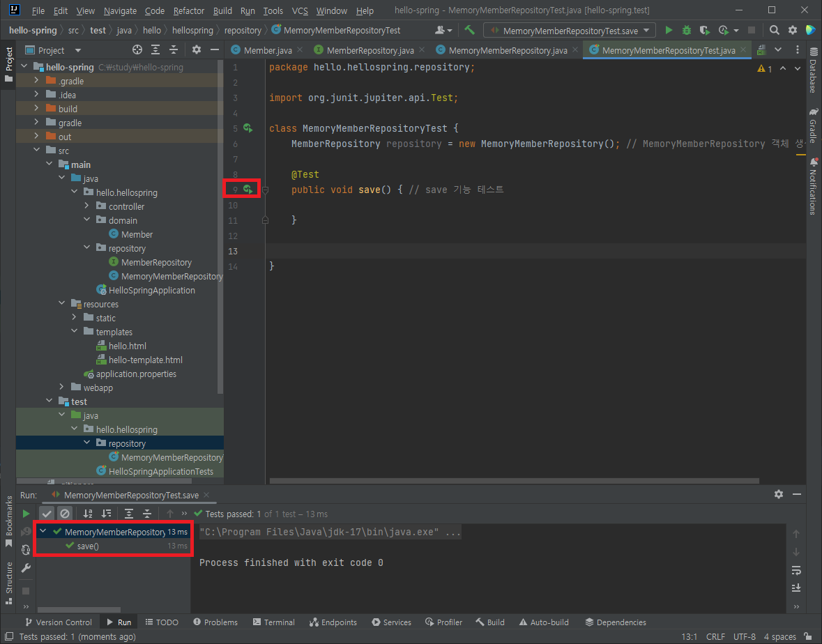The image size is (822, 644).
Task: Open Search Everywhere magnifier icon
Action: 775,31
